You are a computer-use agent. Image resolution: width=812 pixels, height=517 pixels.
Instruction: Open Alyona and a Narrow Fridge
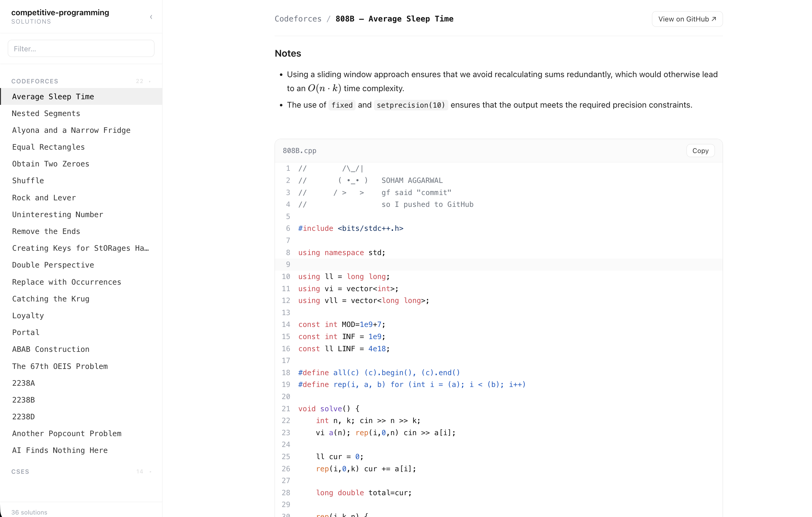[81, 130]
